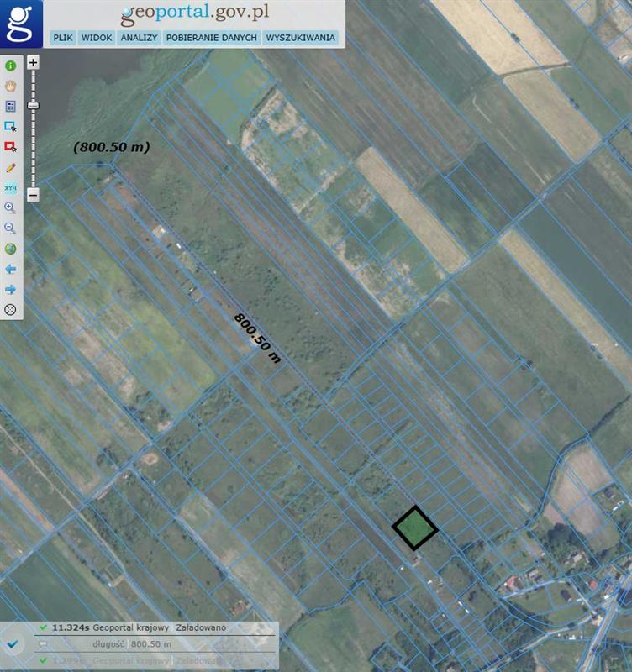Click the globe full extent icon
Screen dimensions: 632x672
click(x=11, y=249)
